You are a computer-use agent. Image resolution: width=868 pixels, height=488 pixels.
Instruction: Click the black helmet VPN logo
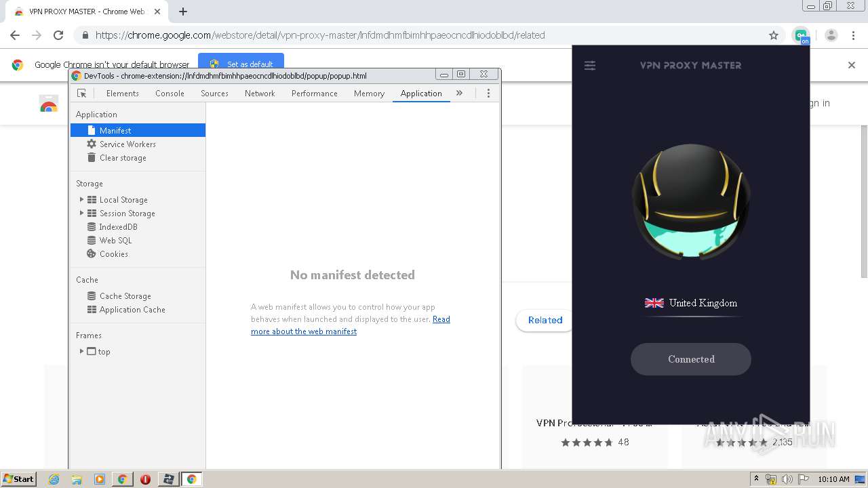(x=691, y=201)
